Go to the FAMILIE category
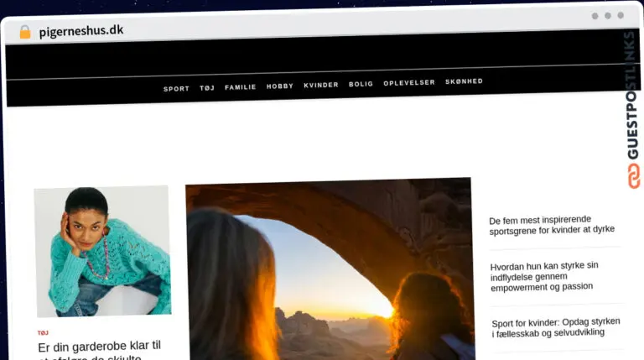 [241, 87]
